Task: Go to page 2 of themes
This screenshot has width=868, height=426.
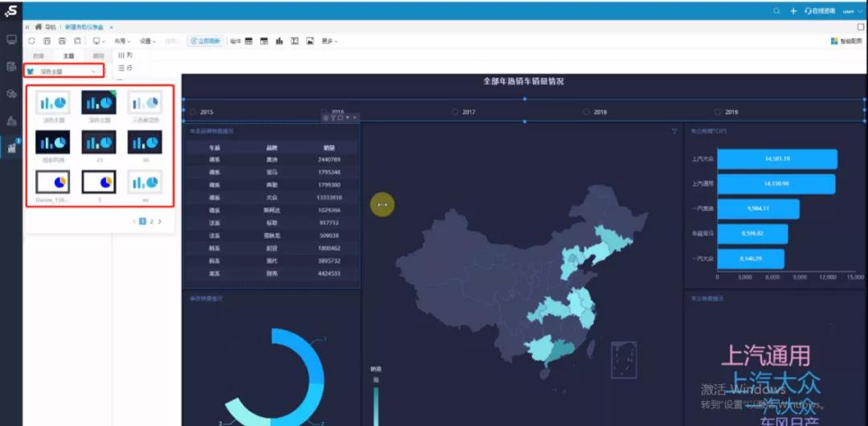Action: [151, 221]
